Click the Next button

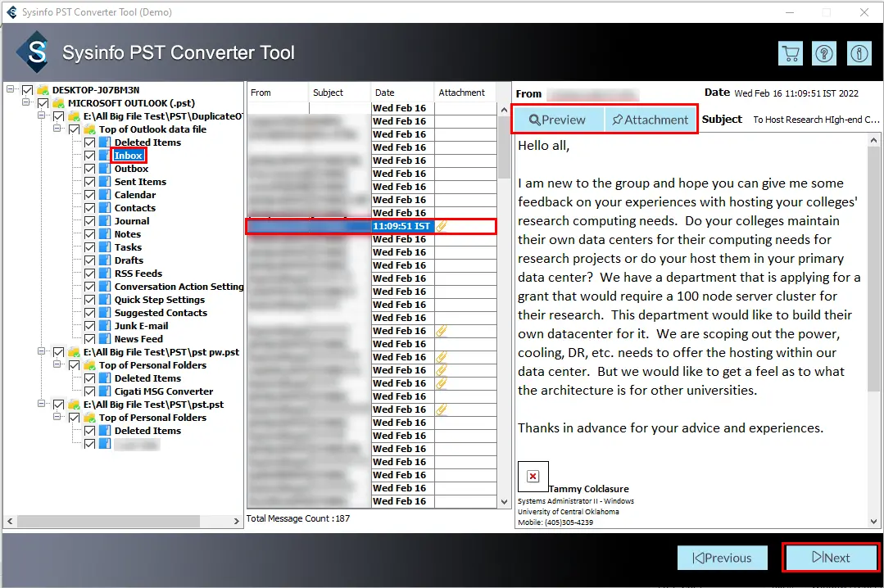pyautogui.click(x=831, y=558)
